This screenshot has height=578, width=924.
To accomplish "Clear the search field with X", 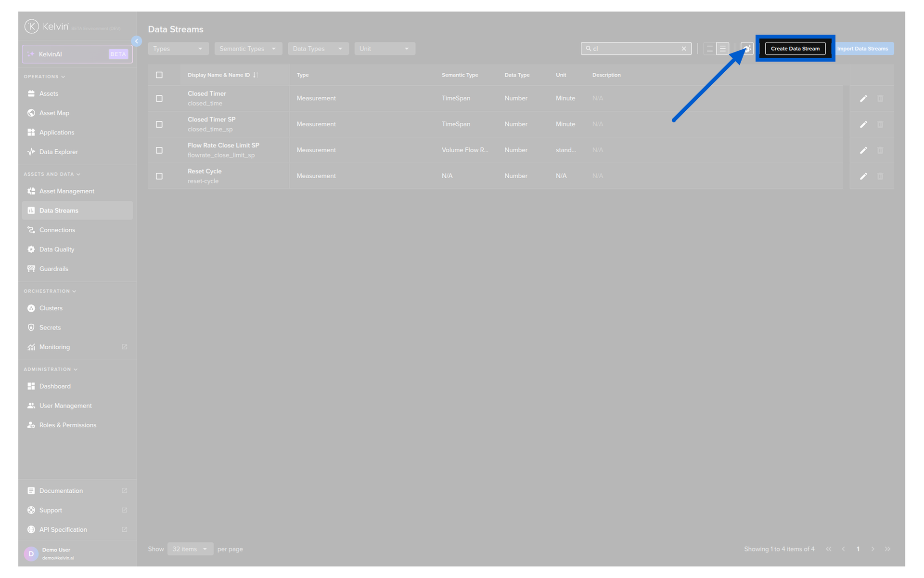I will tap(683, 49).
